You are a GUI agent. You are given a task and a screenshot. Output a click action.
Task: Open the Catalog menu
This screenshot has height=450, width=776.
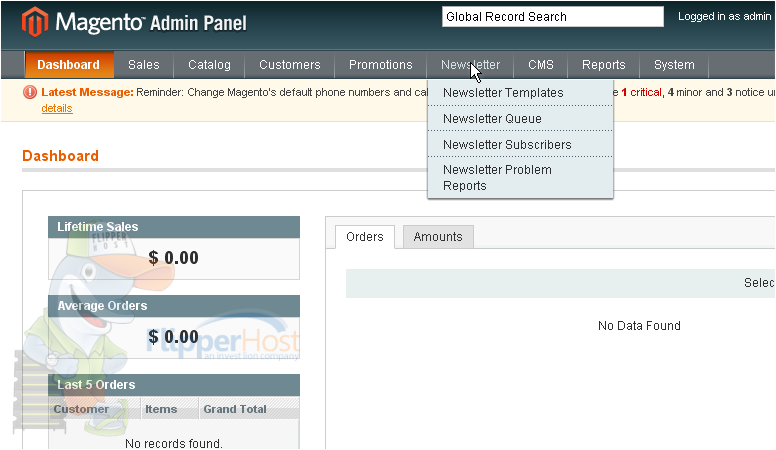pyautogui.click(x=209, y=65)
